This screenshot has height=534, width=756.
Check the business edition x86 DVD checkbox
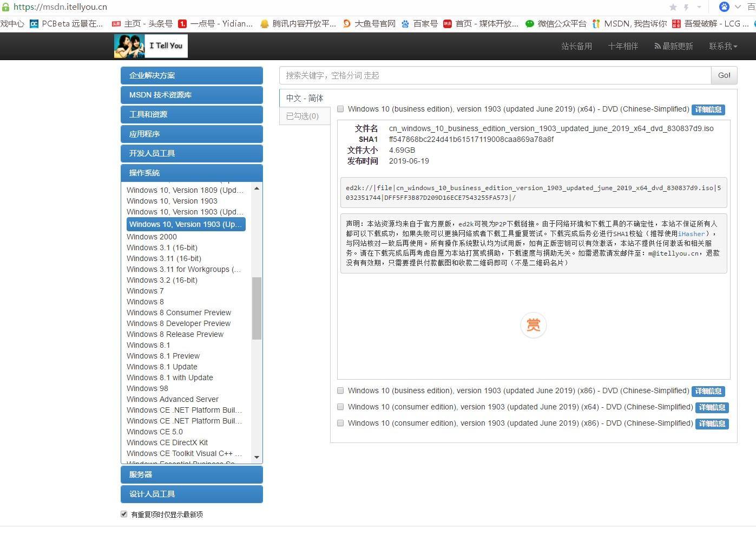click(340, 390)
